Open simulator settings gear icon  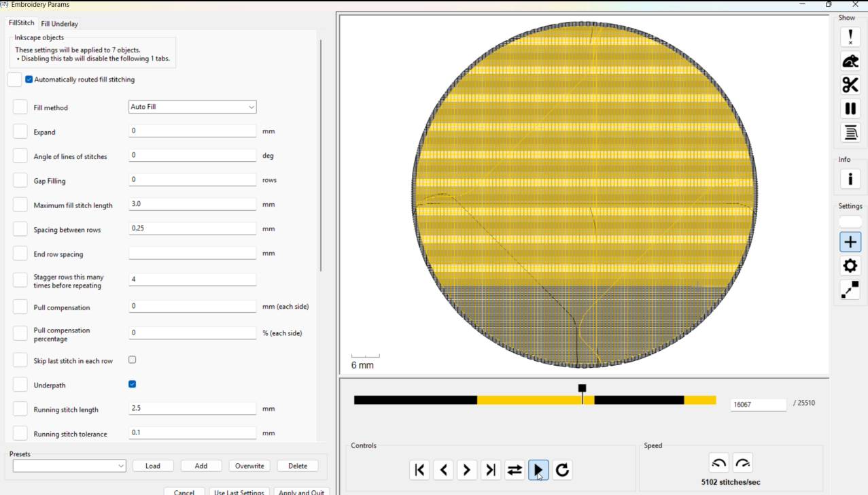coord(850,266)
